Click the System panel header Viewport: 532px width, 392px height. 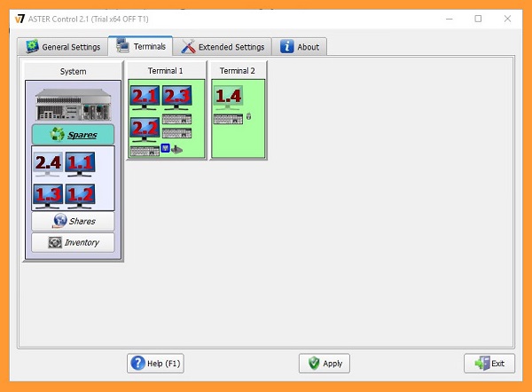coord(73,71)
